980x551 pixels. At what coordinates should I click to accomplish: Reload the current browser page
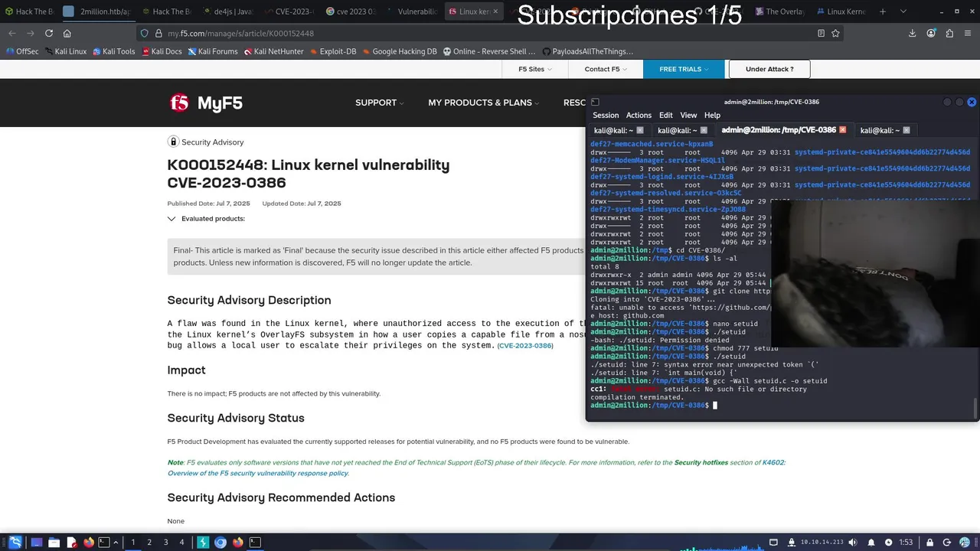pyautogui.click(x=49, y=33)
